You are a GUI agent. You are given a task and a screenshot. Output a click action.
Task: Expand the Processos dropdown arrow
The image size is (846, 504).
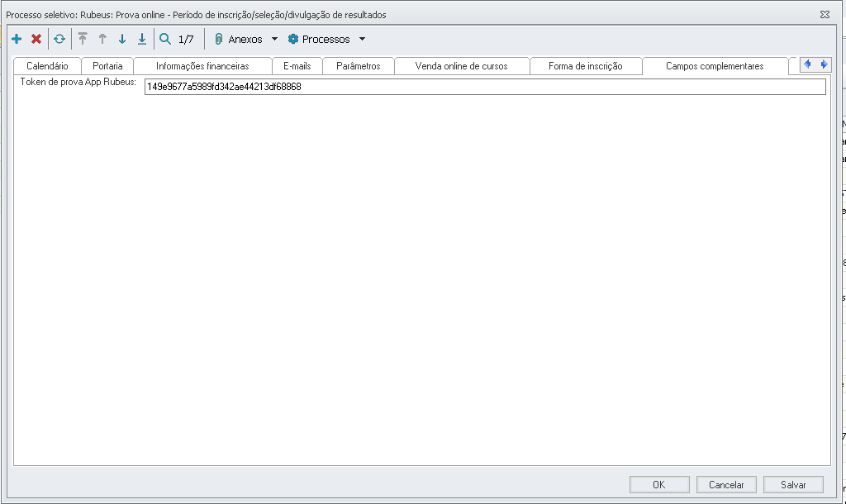tap(362, 39)
